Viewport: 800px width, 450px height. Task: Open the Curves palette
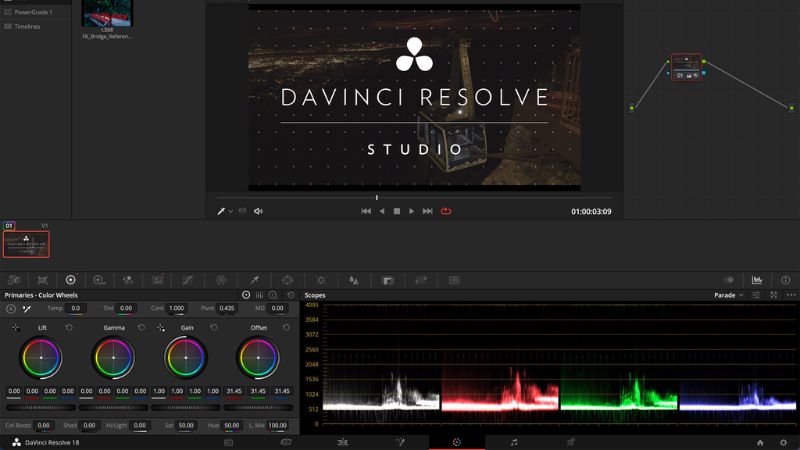188,280
